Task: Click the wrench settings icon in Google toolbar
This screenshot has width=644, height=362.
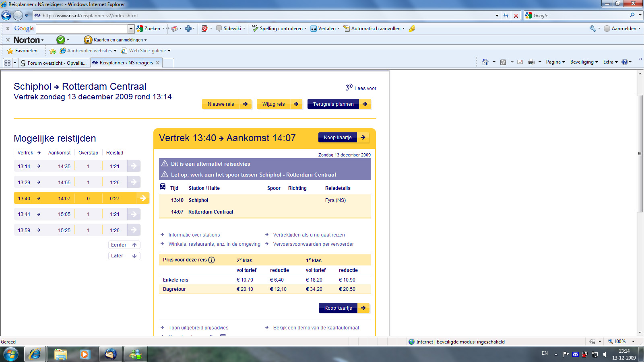Action: point(592,29)
